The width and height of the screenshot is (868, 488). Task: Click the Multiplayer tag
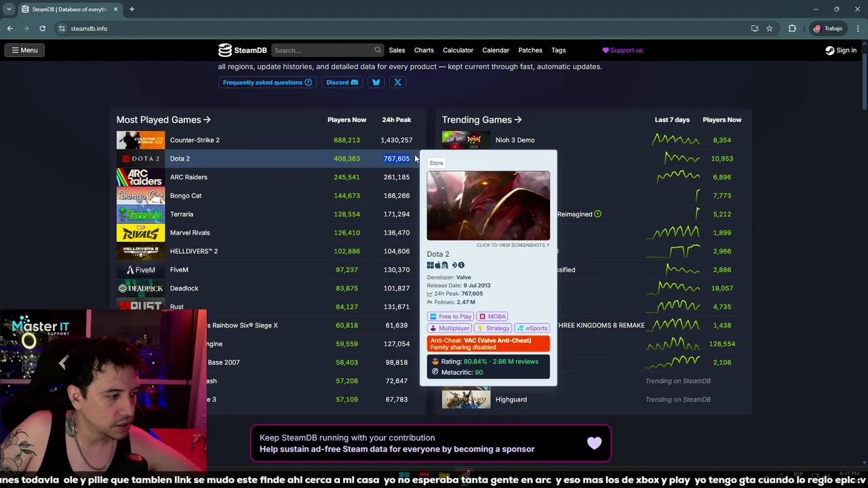pyautogui.click(x=450, y=328)
